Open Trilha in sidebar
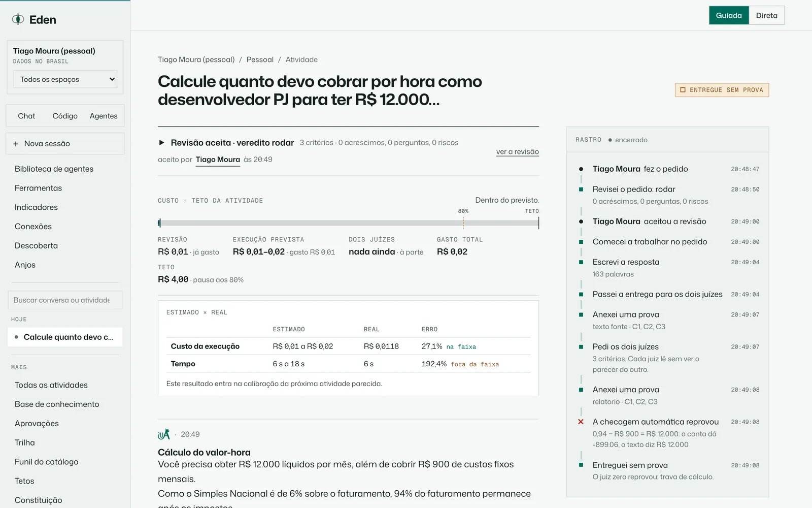Image resolution: width=812 pixels, height=508 pixels. (x=24, y=442)
